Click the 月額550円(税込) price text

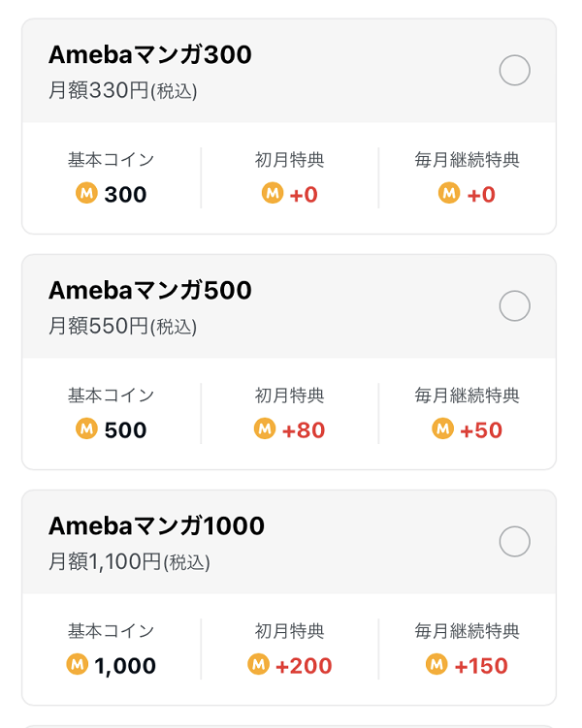(x=123, y=327)
